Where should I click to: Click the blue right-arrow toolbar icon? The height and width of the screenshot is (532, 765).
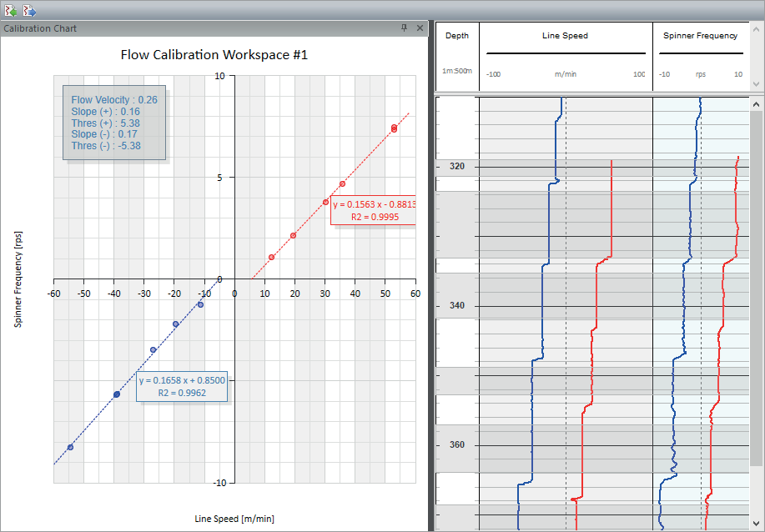pyautogui.click(x=29, y=10)
